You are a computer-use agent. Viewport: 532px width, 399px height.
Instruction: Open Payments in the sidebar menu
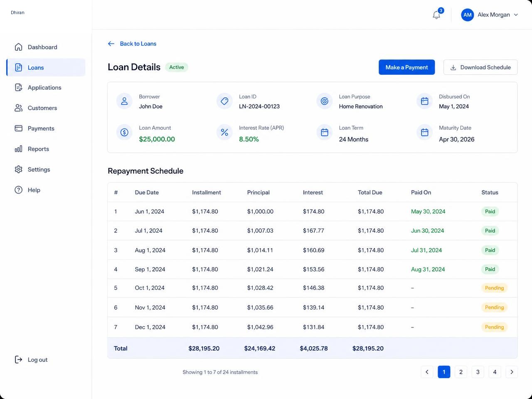(x=46, y=128)
